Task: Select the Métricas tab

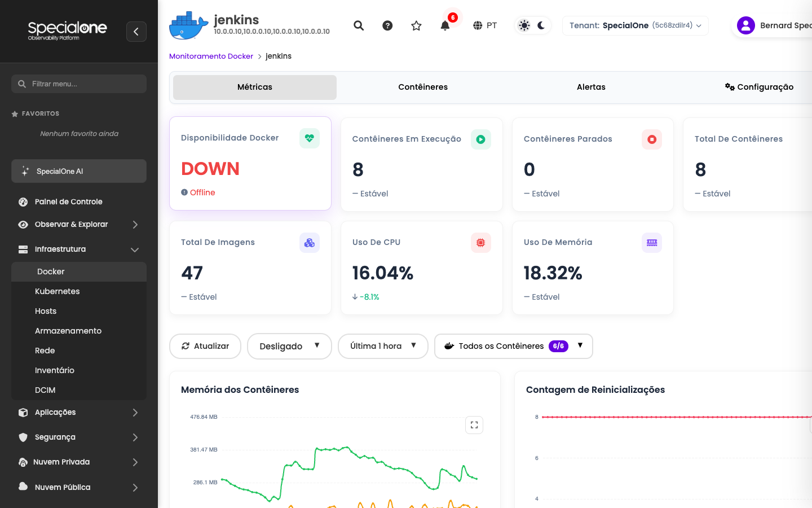Action: pos(255,87)
